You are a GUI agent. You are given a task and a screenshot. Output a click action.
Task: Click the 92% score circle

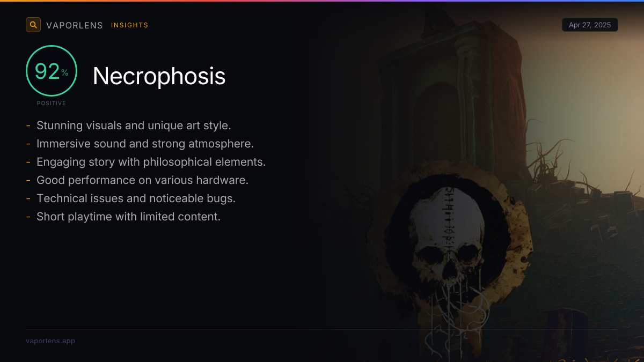tap(52, 71)
